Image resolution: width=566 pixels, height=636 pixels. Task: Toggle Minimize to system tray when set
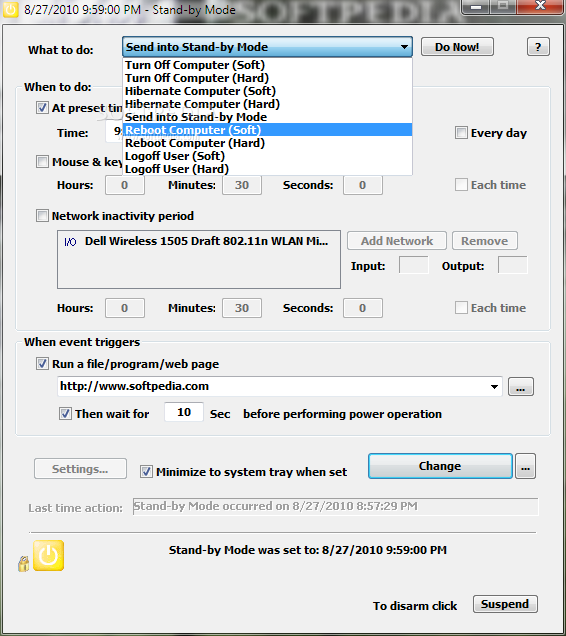pyautogui.click(x=146, y=472)
